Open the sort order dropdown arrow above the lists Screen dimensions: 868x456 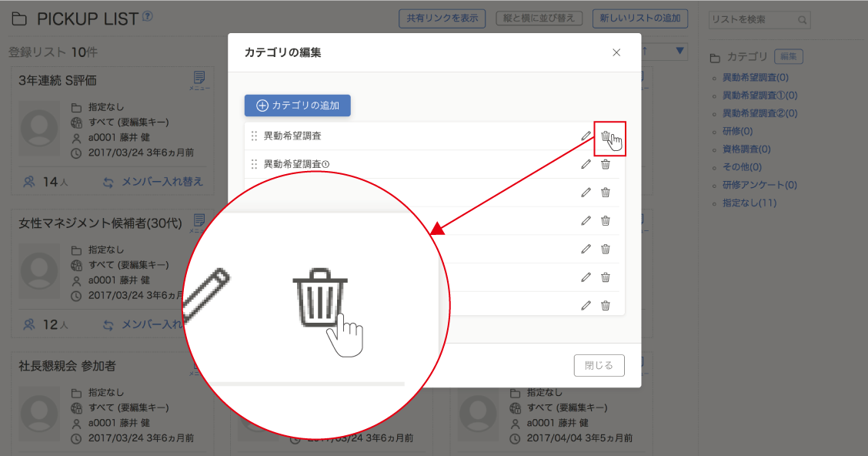679,52
